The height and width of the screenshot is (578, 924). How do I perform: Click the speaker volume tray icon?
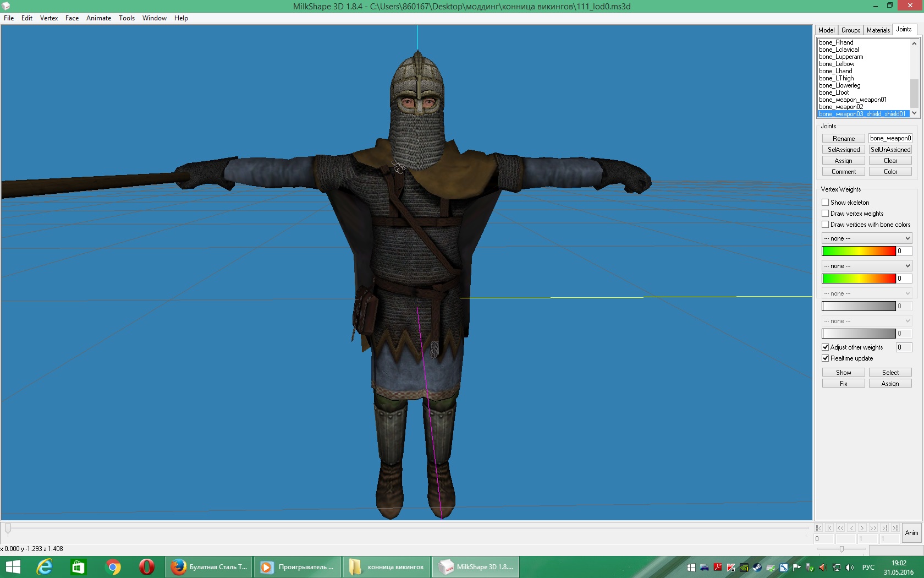coord(850,568)
